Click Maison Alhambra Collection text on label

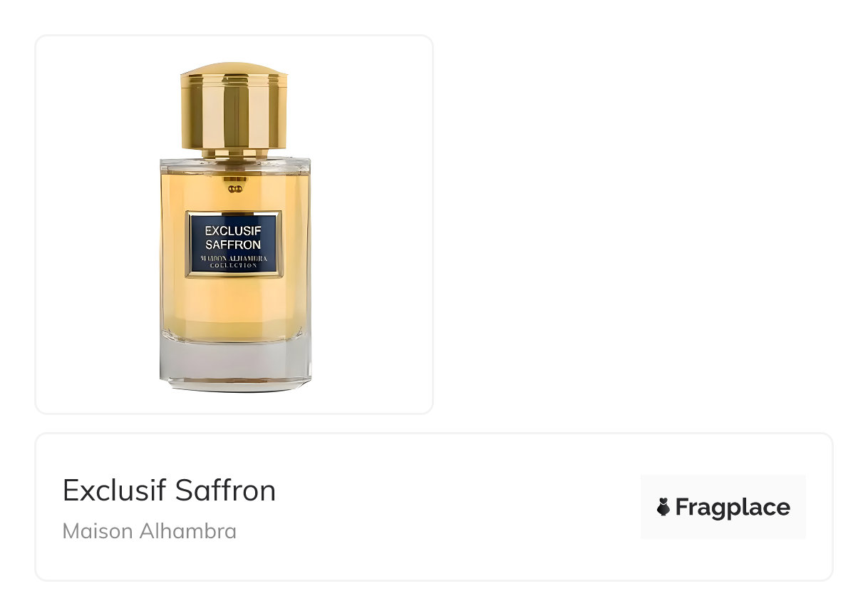[x=234, y=261]
